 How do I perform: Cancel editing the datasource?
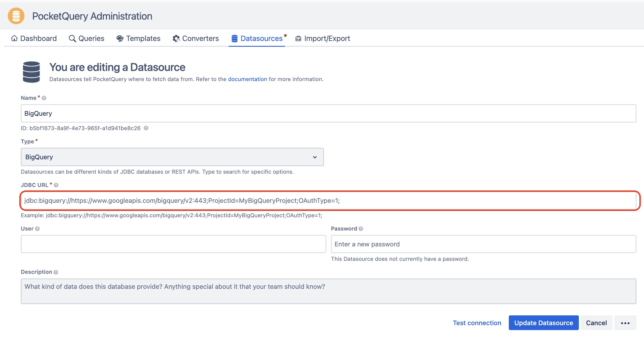tap(596, 323)
